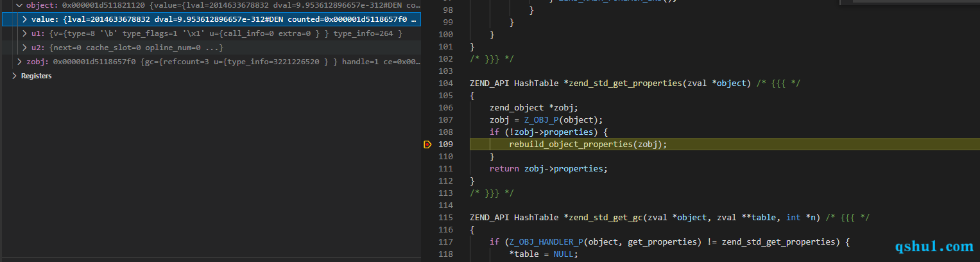The height and width of the screenshot is (262, 980).
Task: Expand the u1 variable entry
Action: pos(24,33)
